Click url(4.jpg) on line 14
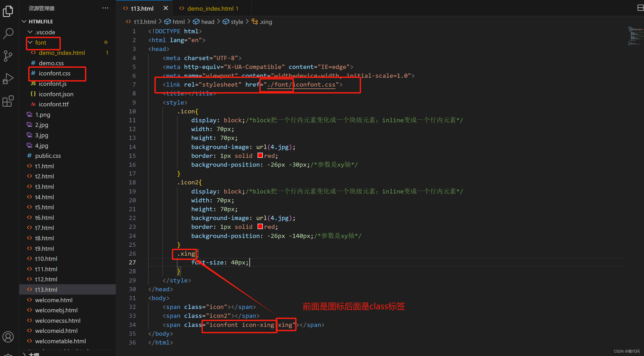 (274, 147)
